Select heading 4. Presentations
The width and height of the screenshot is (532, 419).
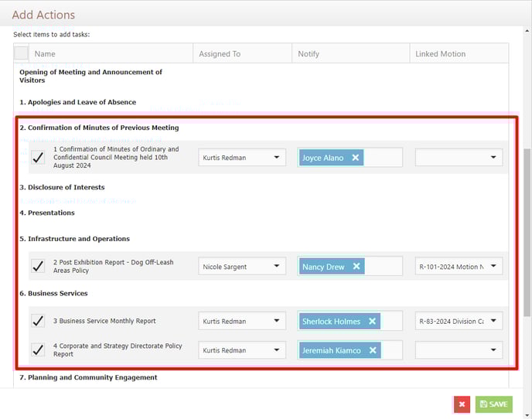47,213
